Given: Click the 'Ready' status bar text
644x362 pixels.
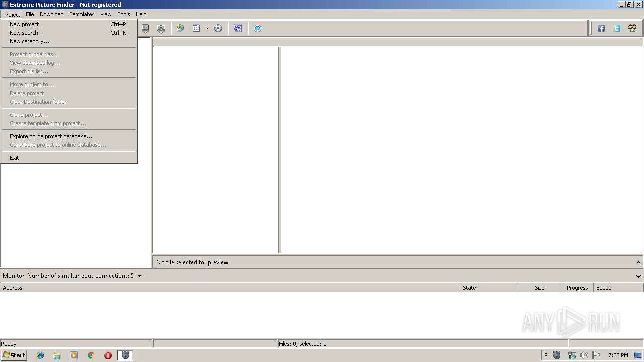Looking at the screenshot, I should (9, 344).
